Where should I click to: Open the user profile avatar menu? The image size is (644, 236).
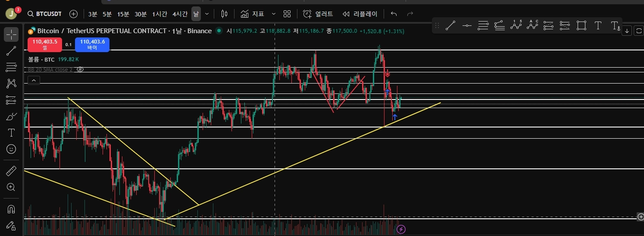11,14
